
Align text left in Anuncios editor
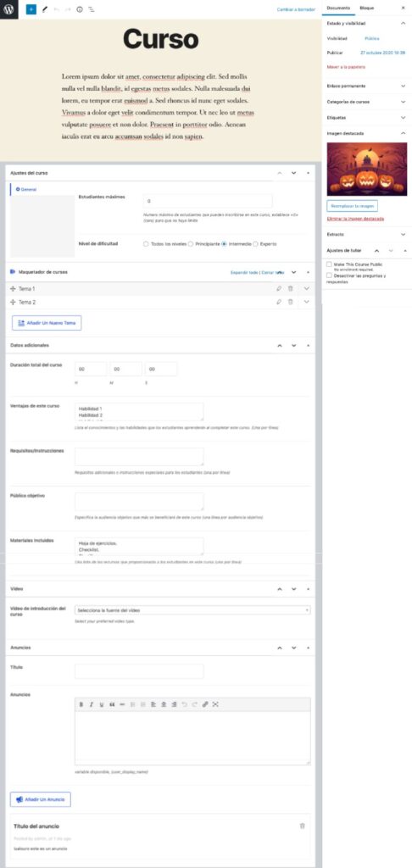tap(153, 704)
